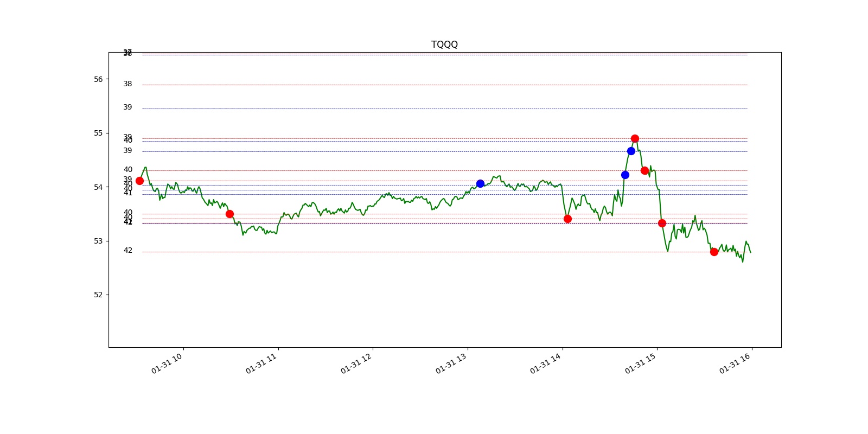Select the y-axis tick label 56
The image size is (868, 434).
click(98, 79)
